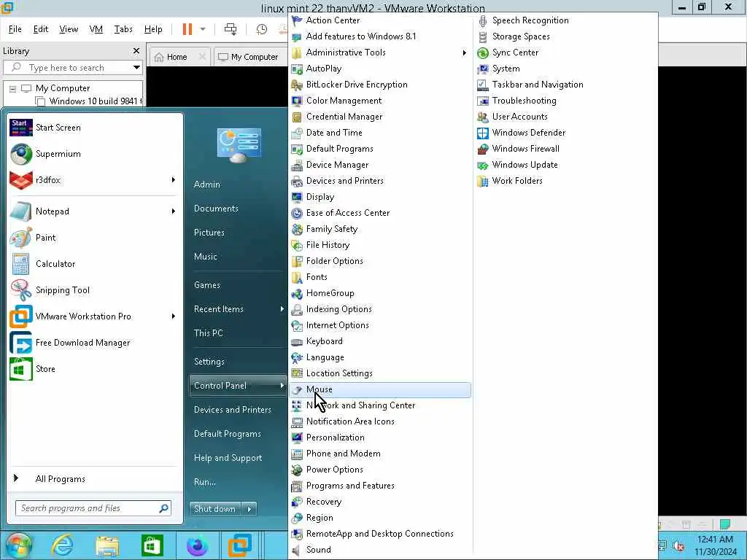Open Network and Sharing Center
This screenshot has height=560, width=747.
coord(360,405)
